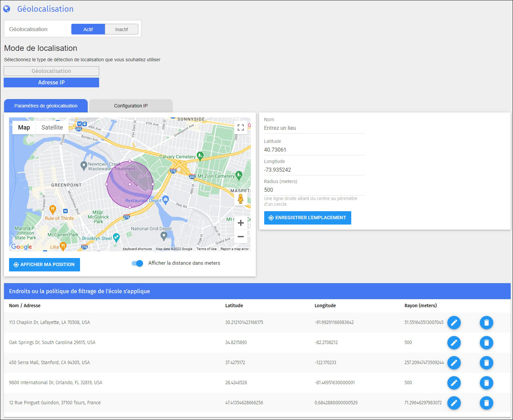
Task: Click longitude value -82.2708212
Action: pos(326,343)
